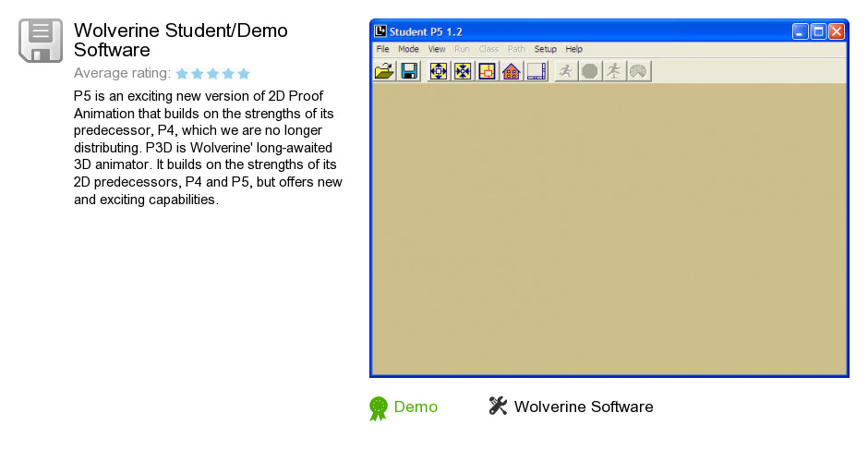868x449 pixels.
Task: Open the Mode menu
Action: click(x=408, y=49)
